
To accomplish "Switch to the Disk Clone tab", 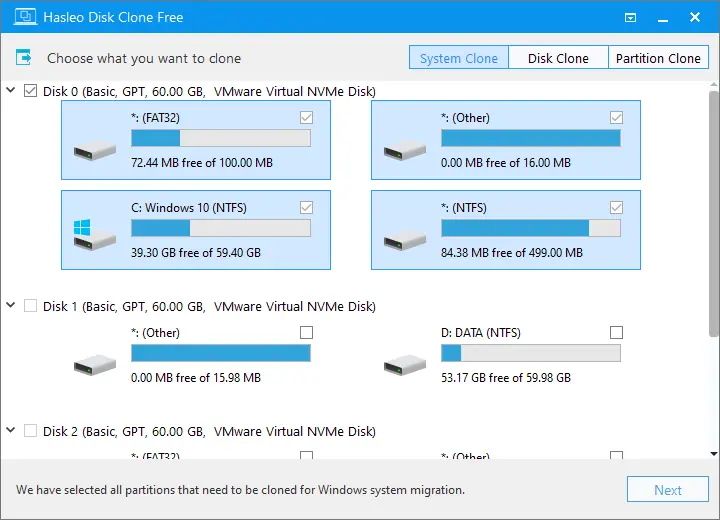I will (558, 57).
